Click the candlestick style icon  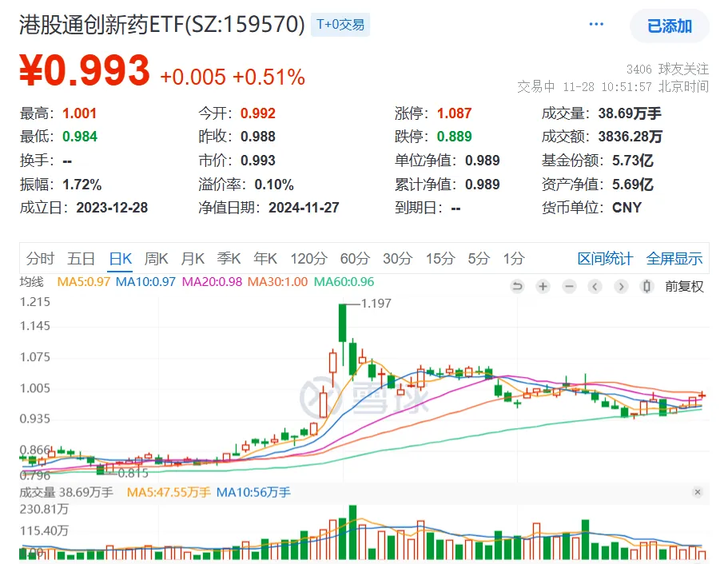(x=646, y=287)
